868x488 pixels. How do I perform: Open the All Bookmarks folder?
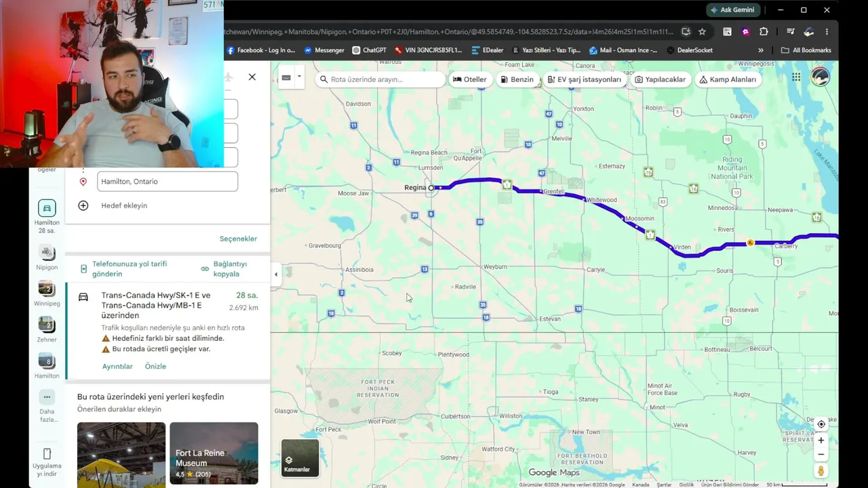(x=806, y=50)
